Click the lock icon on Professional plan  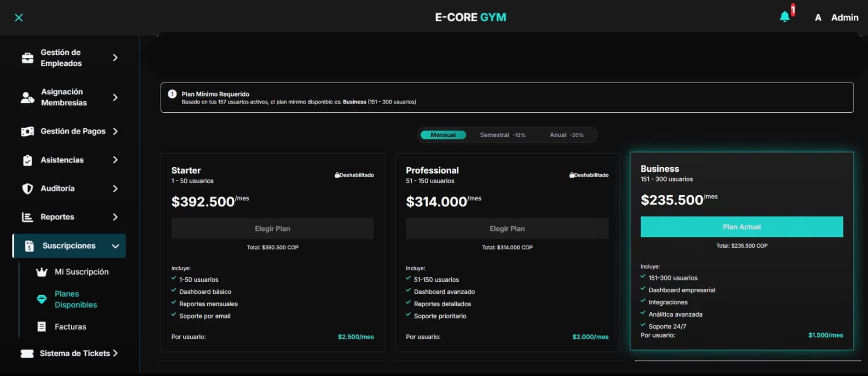coord(572,175)
